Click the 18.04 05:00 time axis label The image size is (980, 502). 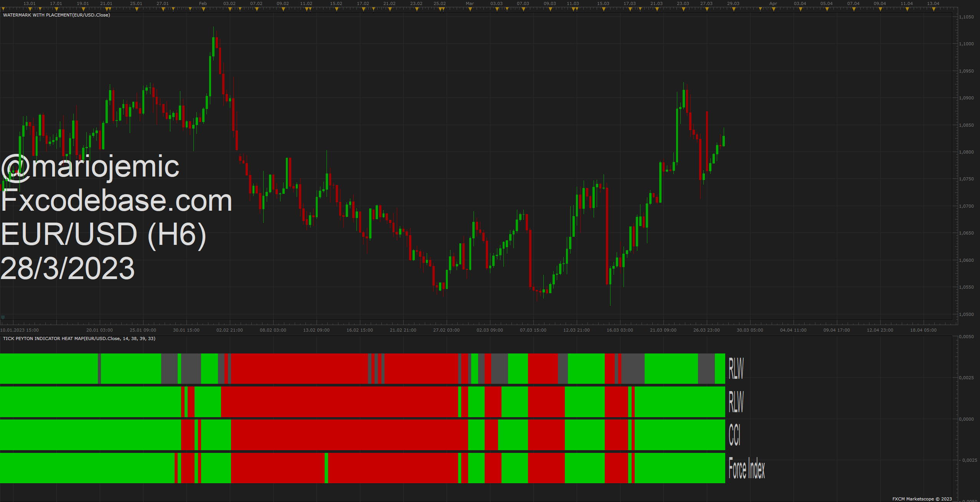[923, 330]
